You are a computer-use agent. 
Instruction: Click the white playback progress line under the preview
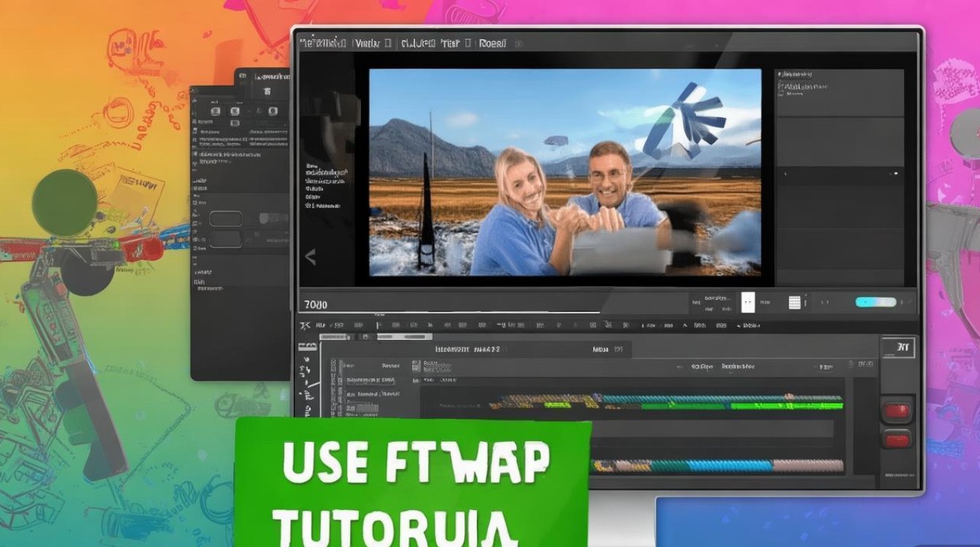(450, 313)
